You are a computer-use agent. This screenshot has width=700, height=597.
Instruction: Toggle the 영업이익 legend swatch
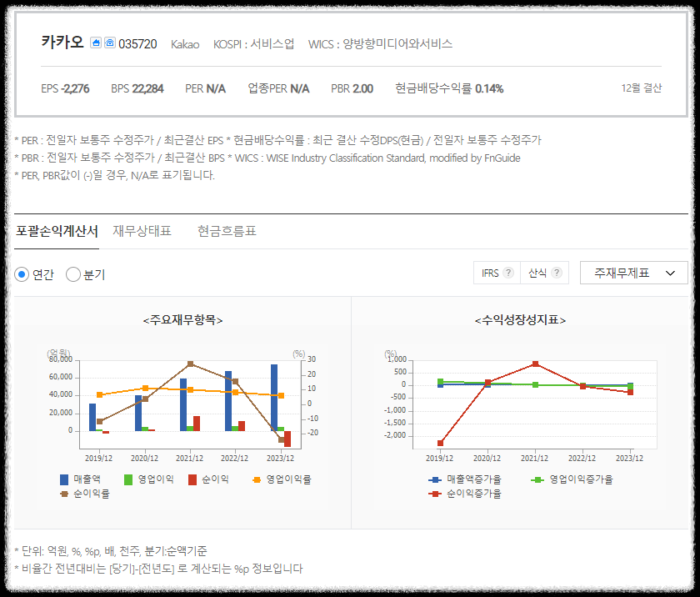point(128,479)
